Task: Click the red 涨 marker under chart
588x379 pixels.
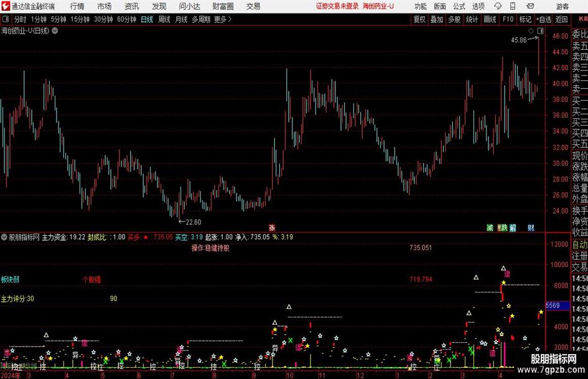Action: point(272,228)
